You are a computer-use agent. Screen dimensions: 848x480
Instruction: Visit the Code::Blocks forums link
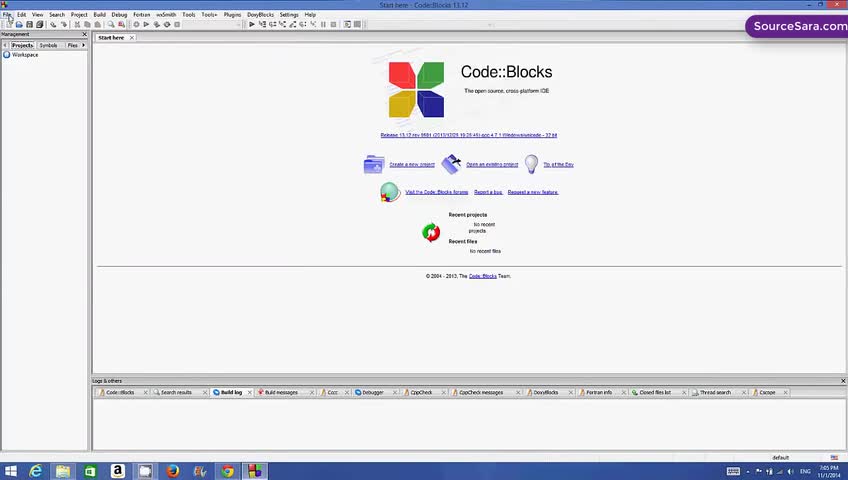tap(437, 192)
